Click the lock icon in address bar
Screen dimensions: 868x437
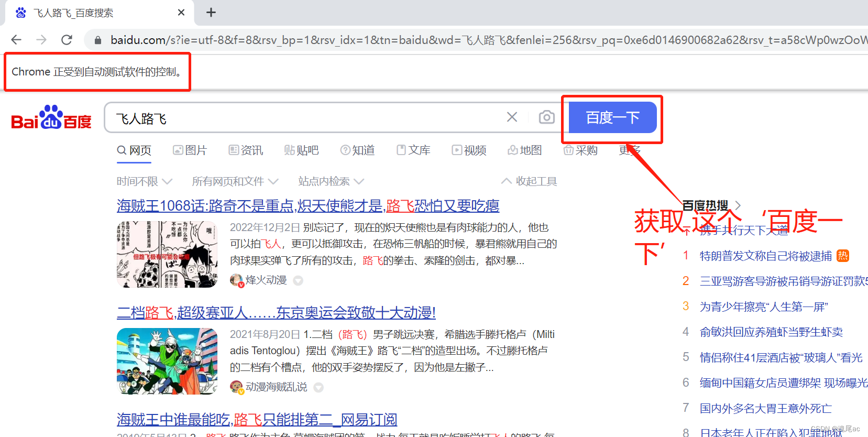[97, 40]
